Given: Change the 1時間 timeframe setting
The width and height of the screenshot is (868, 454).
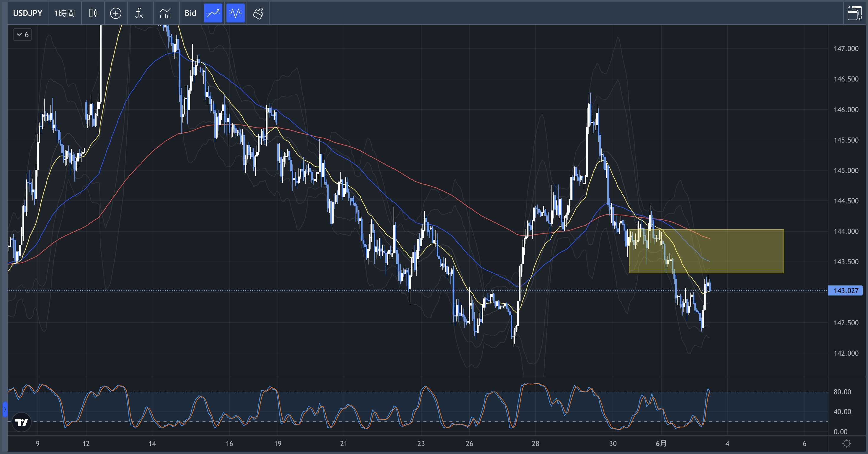Looking at the screenshot, I should click(x=65, y=13).
